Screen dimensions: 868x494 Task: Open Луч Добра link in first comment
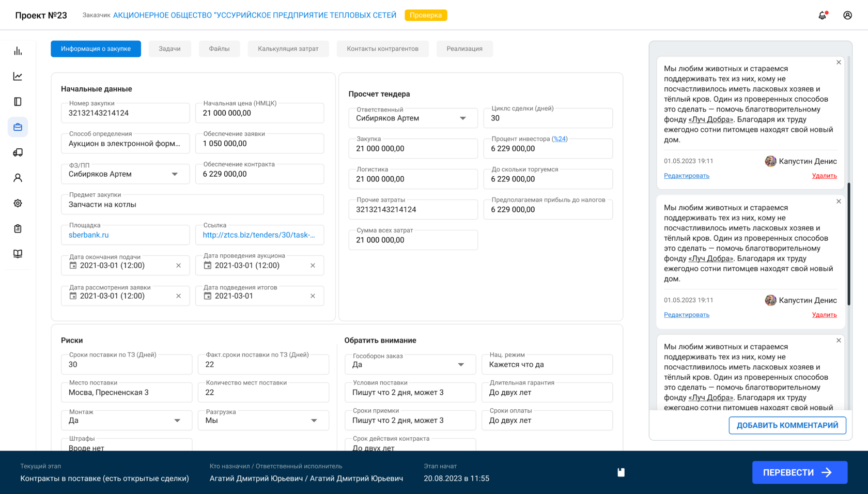(x=711, y=119)
